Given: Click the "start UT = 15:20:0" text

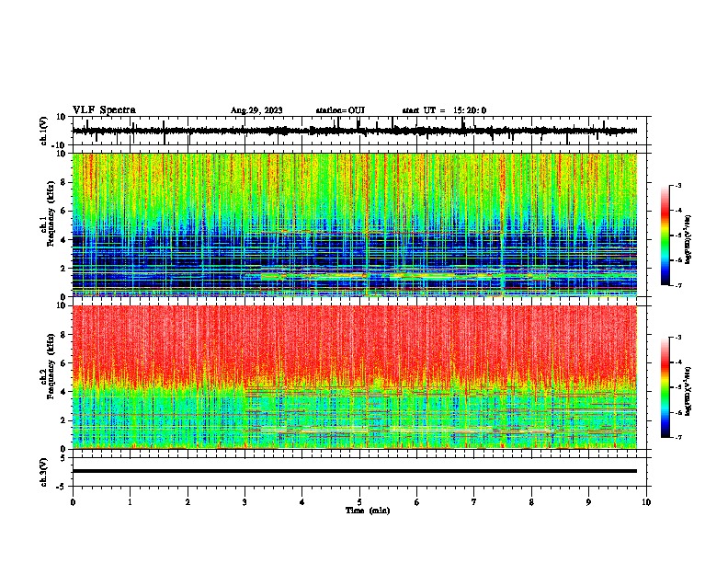Looking at the screenshot, I should tap(444, 110).
